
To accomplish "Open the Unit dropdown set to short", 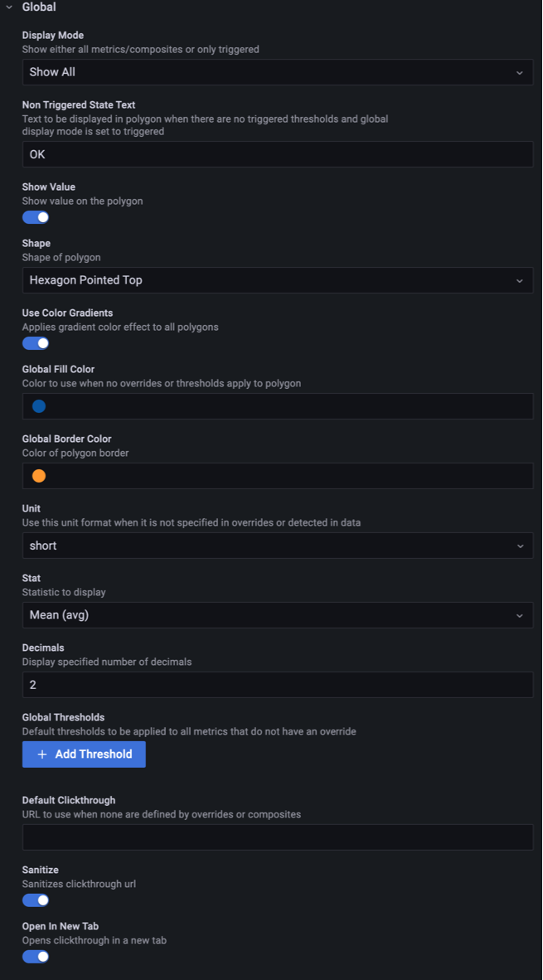I will pos(277,546).
